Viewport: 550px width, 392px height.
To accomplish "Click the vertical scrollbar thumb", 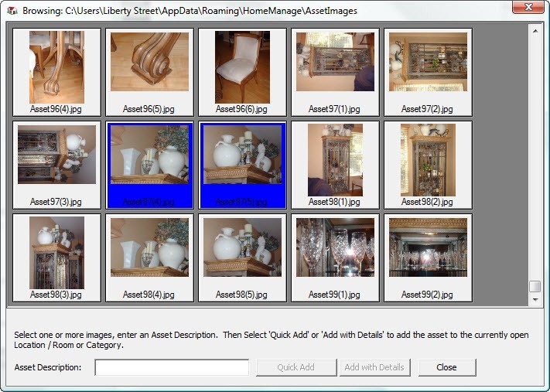I will point(535,286).
